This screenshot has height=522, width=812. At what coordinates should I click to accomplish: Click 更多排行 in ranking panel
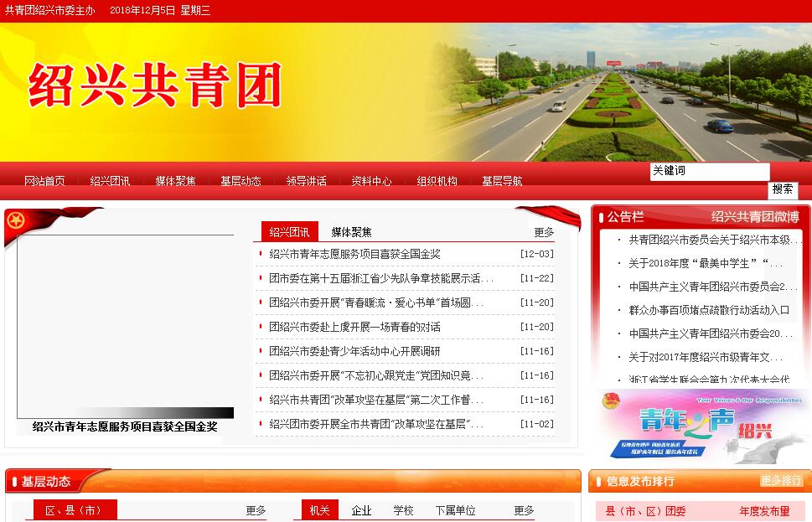pyautogui.click(x=781, y=481)
